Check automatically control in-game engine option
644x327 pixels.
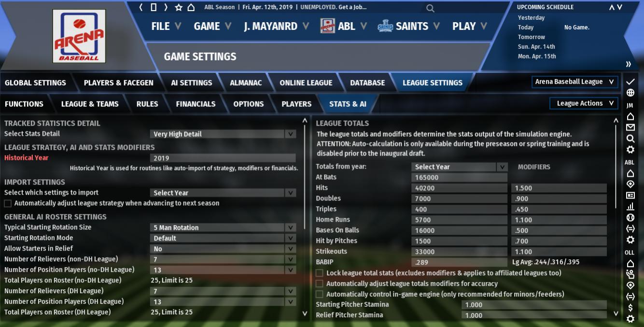coord(319,295)
